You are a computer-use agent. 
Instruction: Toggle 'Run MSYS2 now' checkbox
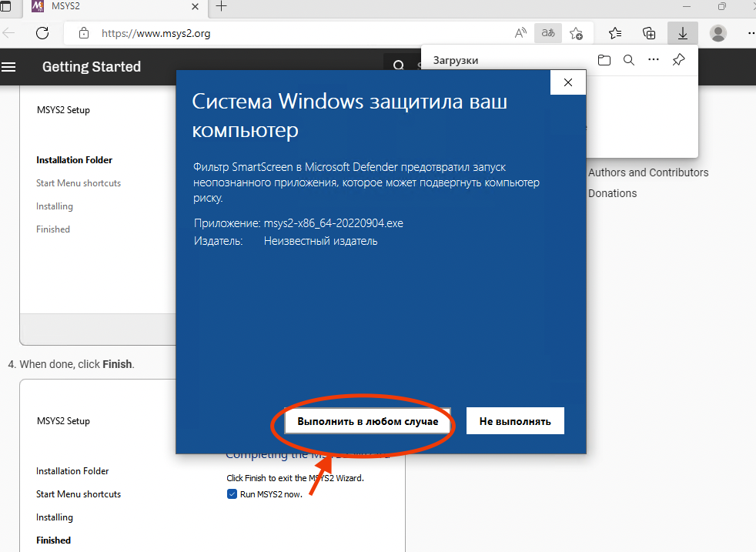(232, 493)
